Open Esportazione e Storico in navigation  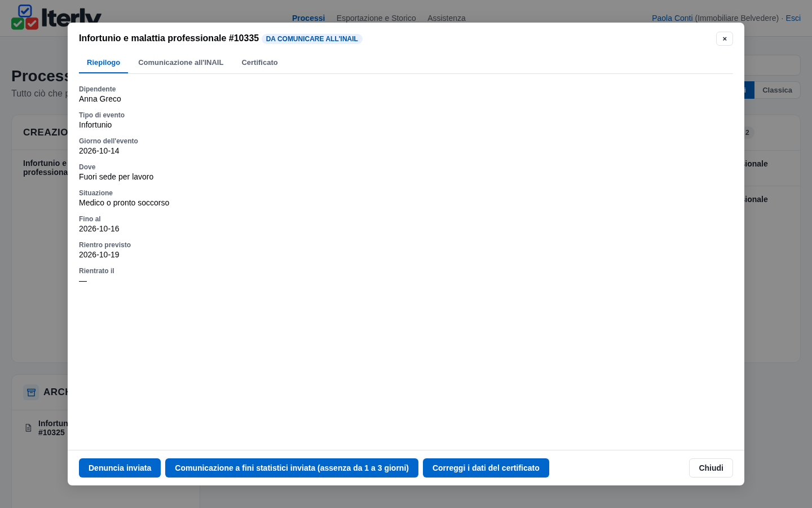[376, 18]
